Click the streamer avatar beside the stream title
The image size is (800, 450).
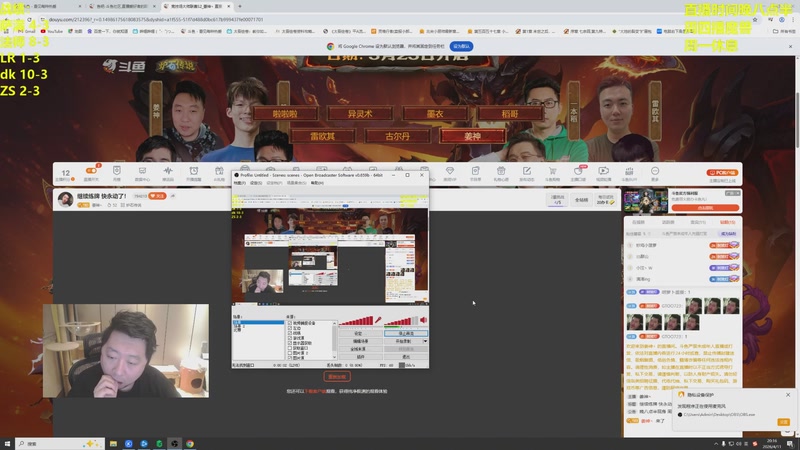tap(65, 199)
